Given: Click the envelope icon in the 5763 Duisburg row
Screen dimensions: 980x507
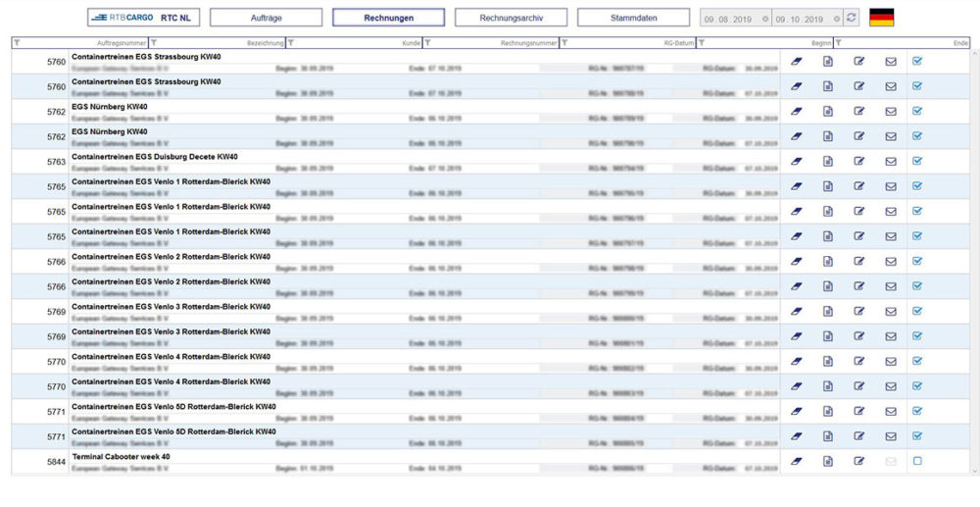Looking at the screenshot, I should click(x=891, y=161).
